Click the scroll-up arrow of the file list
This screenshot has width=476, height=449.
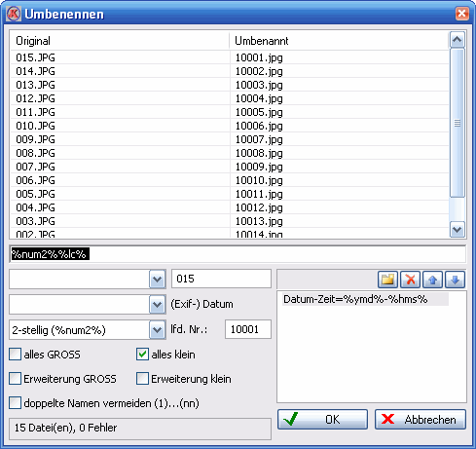click(458, 40)
